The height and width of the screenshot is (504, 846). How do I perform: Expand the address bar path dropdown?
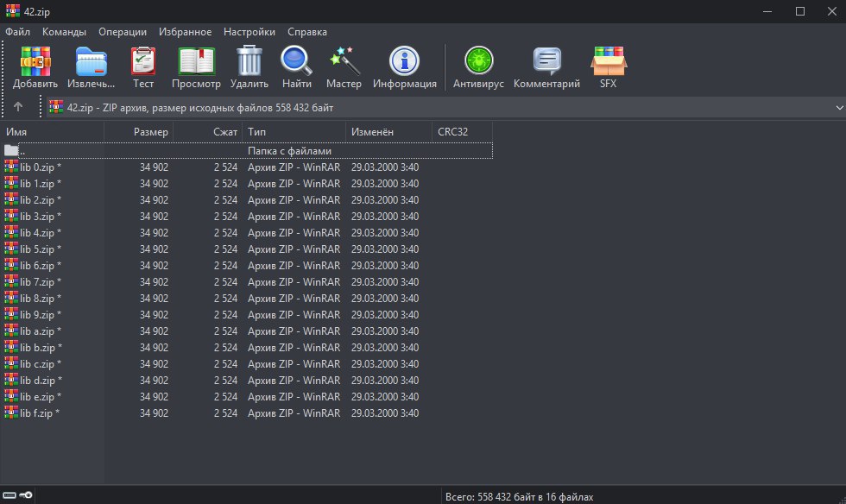[839, 107]
